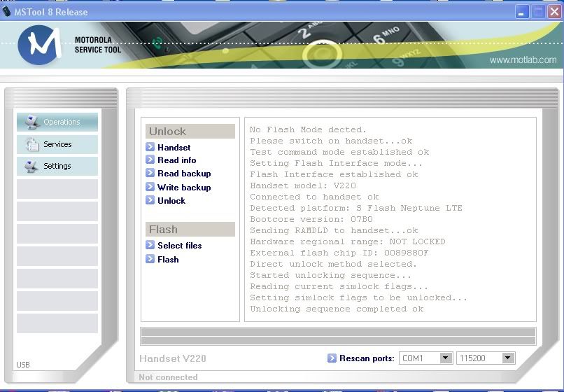Click the arrow icon beside Read backup
Image resolution: width=564 pixels, height=392 pixels.
coord(150,174)
